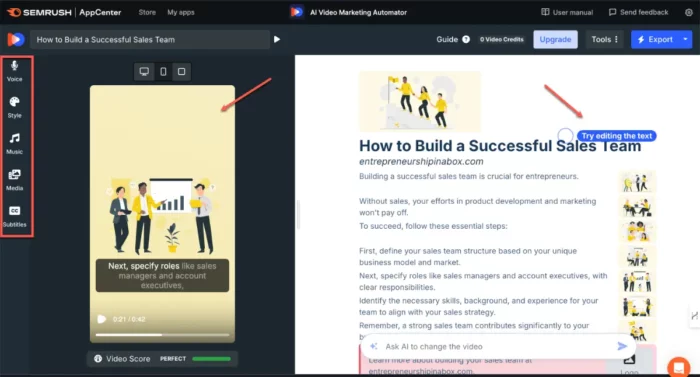Open the Store menu item
This screenshot has width=700, height=377.
pyautogui.click(x=147, y=12)
